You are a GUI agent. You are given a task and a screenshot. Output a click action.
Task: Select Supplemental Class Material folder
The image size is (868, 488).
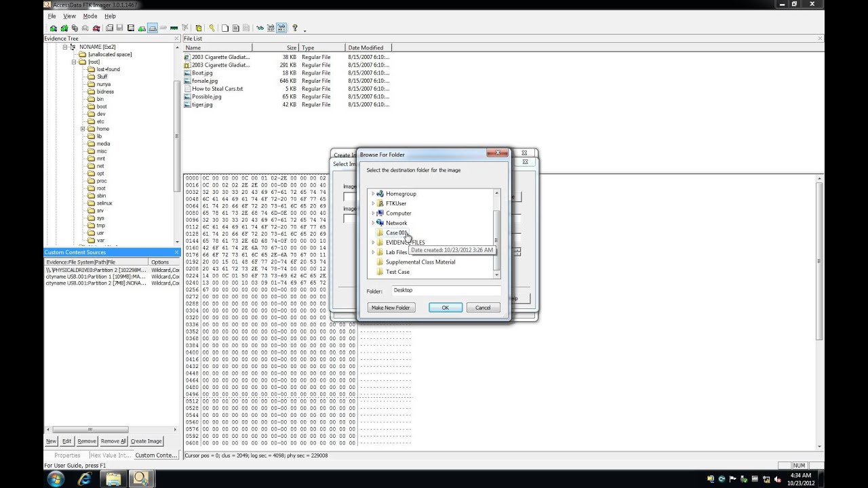420,262
